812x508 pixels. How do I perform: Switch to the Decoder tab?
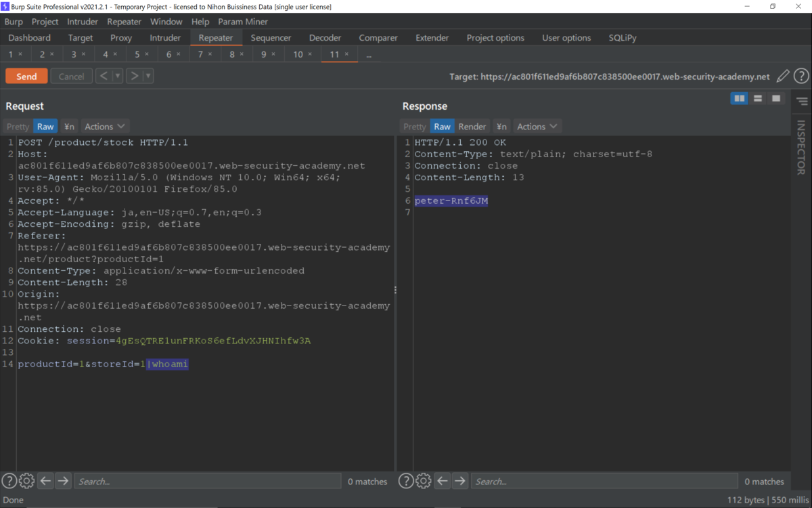click(x=325, y=38)
